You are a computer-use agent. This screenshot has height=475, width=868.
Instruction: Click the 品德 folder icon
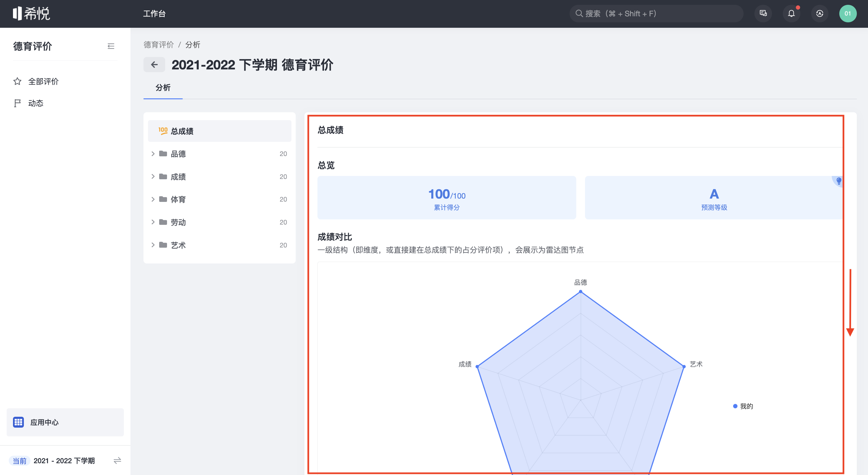[163, 154]
